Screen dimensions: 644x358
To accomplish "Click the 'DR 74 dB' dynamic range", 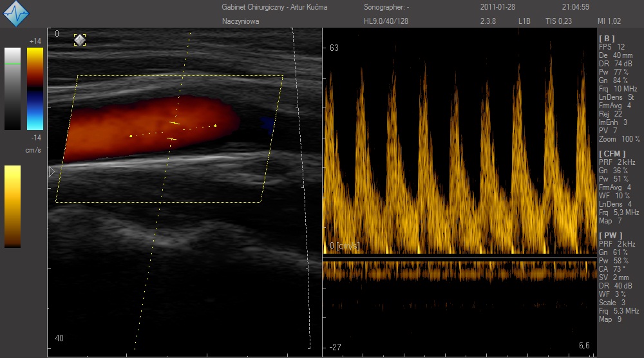I will click(x=615, y=64).
